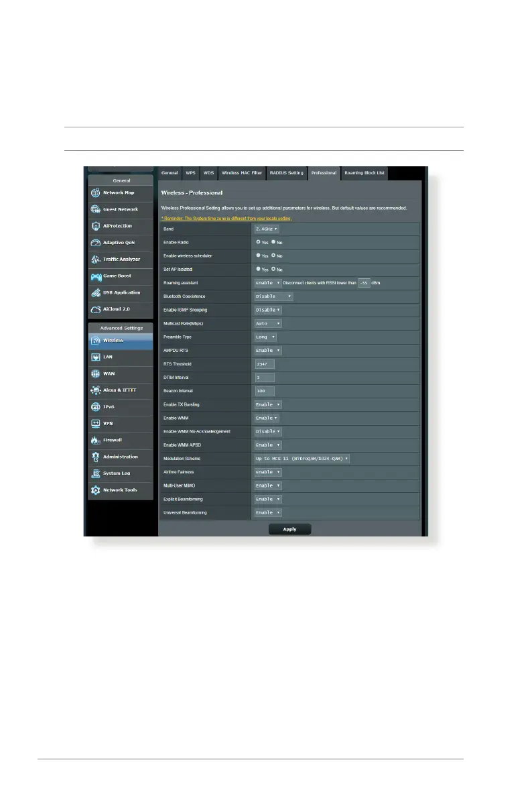Open AiProtection shield icon
The image size is (532, 802).
pos(96,226)
